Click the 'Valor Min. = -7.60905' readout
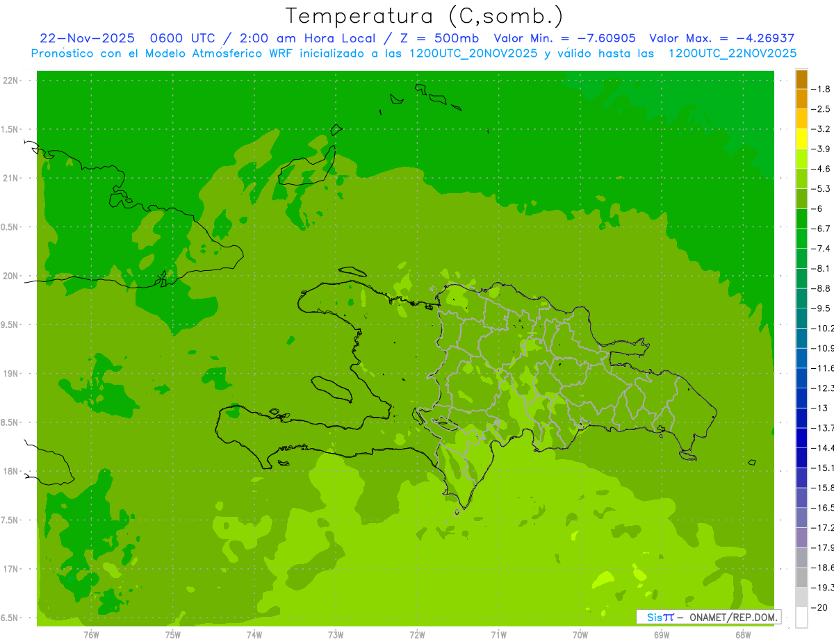 564,38
